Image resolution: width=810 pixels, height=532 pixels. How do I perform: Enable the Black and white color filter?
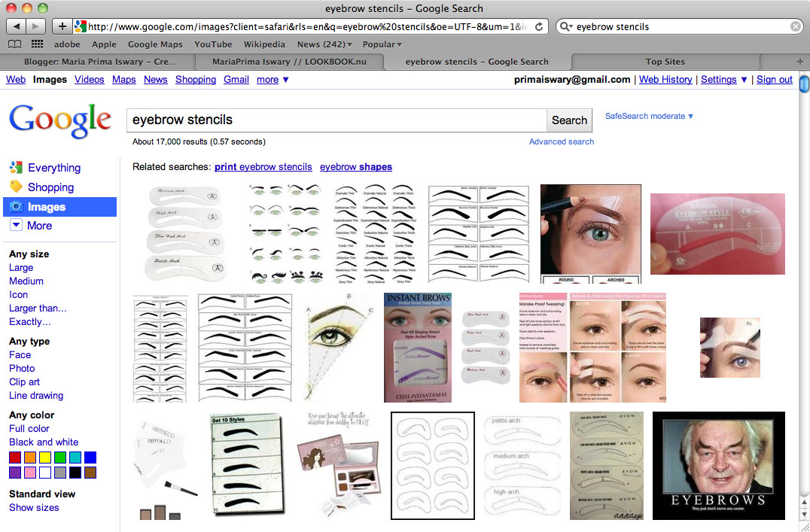[43, 442]
